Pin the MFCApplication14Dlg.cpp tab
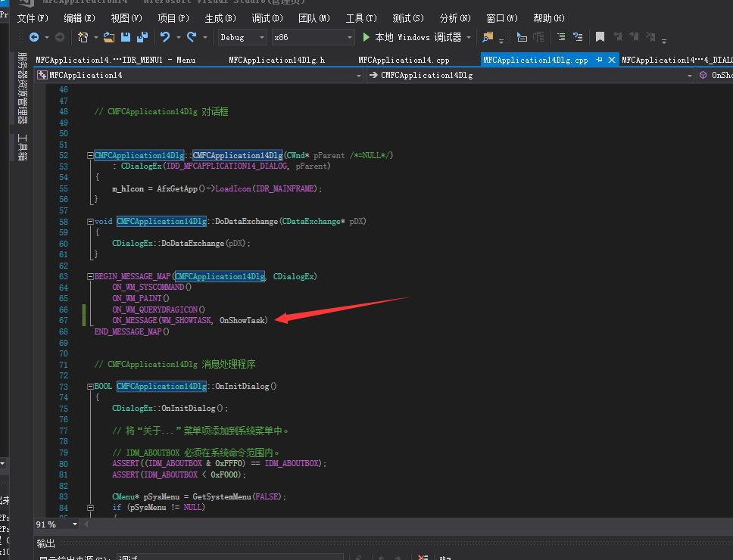 tap(599, 60)
